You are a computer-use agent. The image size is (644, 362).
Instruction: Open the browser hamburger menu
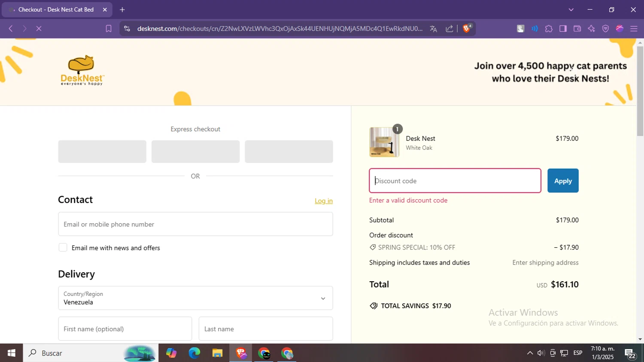pos(634,29)
